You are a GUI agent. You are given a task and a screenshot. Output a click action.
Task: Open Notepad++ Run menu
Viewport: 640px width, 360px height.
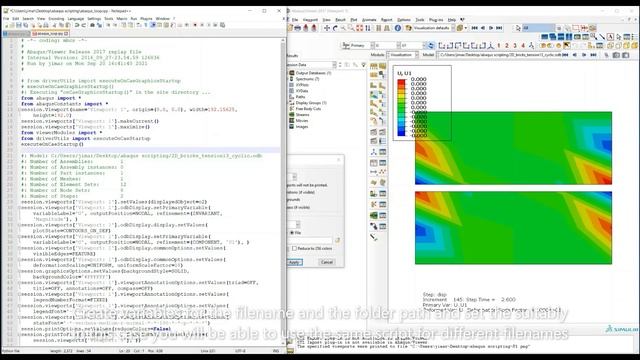134,19
